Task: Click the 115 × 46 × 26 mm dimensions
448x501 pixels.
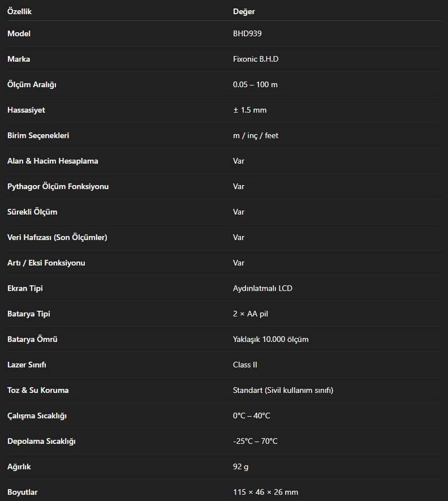Action: tap(265, 492)
